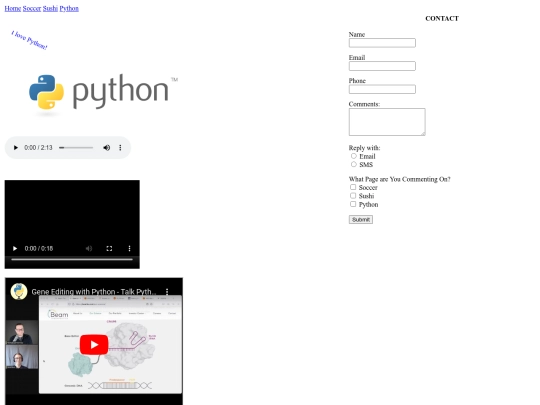Open video player more options menu

click(x=129, y=248)
